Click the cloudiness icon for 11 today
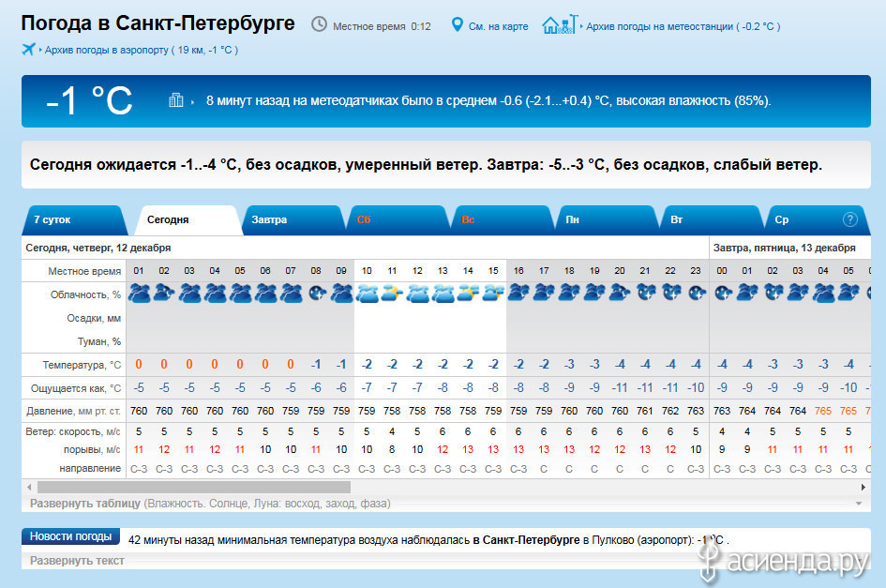Image resolution: width=886 pixels, height=588 pixels. (392, 294)
